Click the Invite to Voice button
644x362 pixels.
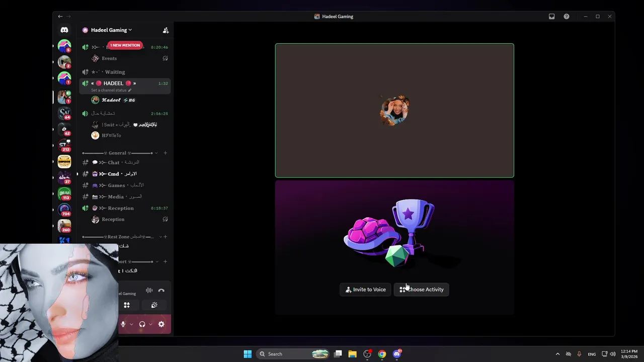coord(365,290)
